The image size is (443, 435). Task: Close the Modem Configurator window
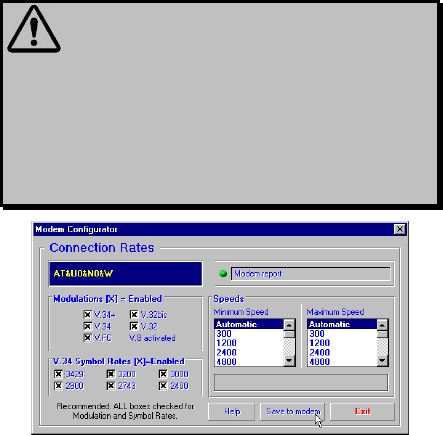click(x=399, y=229)
